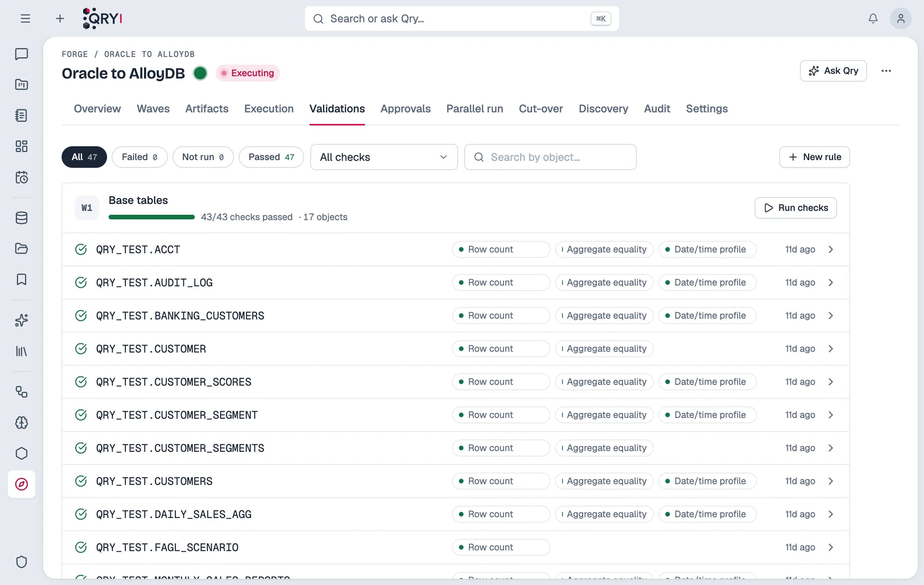Switch to the Overview tab

coord(97,109)
